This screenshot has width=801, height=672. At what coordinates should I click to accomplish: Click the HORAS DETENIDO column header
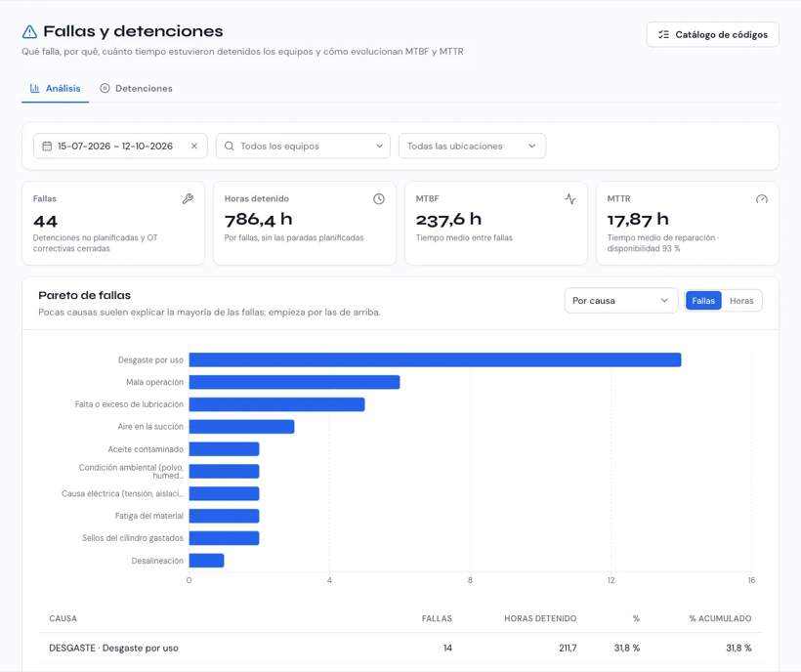click(x=540, y=618)
